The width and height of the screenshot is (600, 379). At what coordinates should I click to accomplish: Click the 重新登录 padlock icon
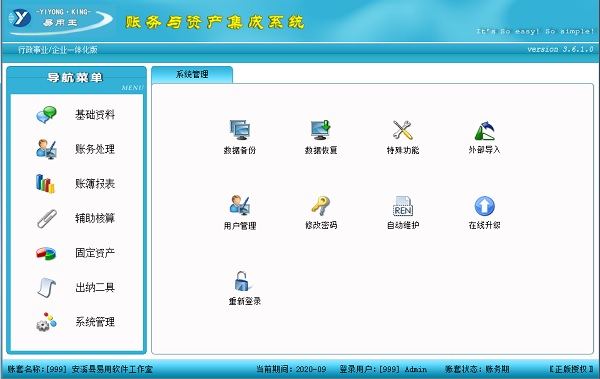[243, 281]
